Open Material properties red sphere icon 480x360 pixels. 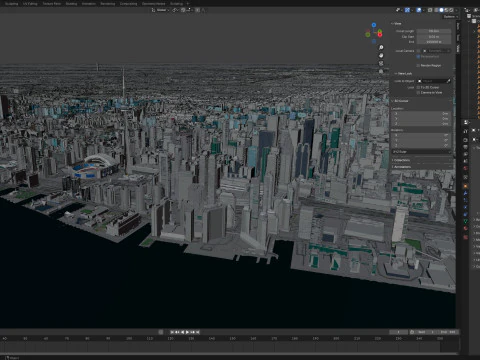tap(465, 228)
